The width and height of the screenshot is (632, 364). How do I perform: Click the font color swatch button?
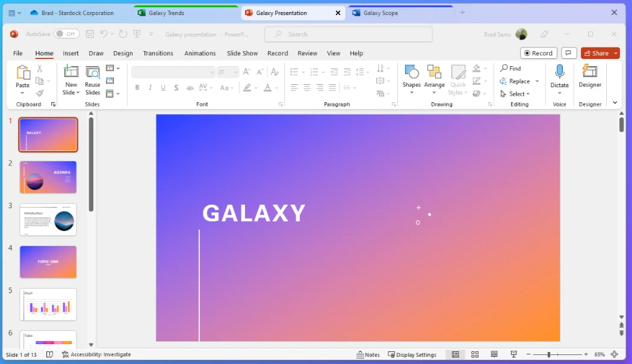coord(267,87)
